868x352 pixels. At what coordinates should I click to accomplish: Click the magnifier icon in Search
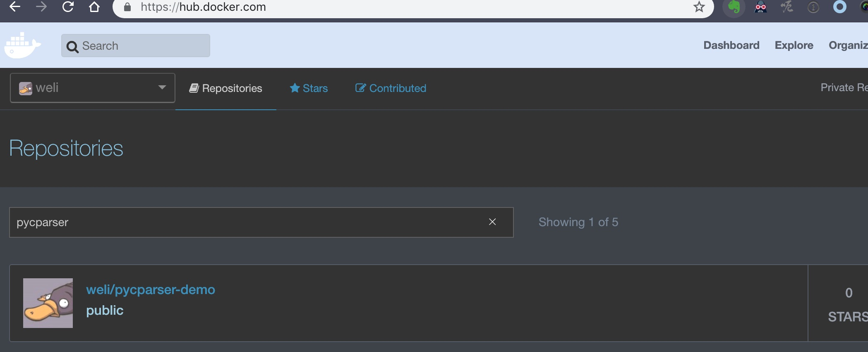(x=72, y=47)
